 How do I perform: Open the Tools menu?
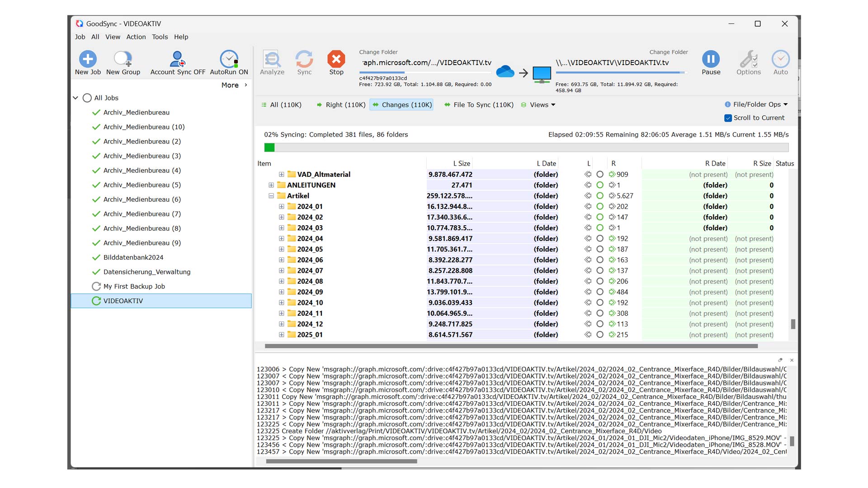[x=160, y=37]
